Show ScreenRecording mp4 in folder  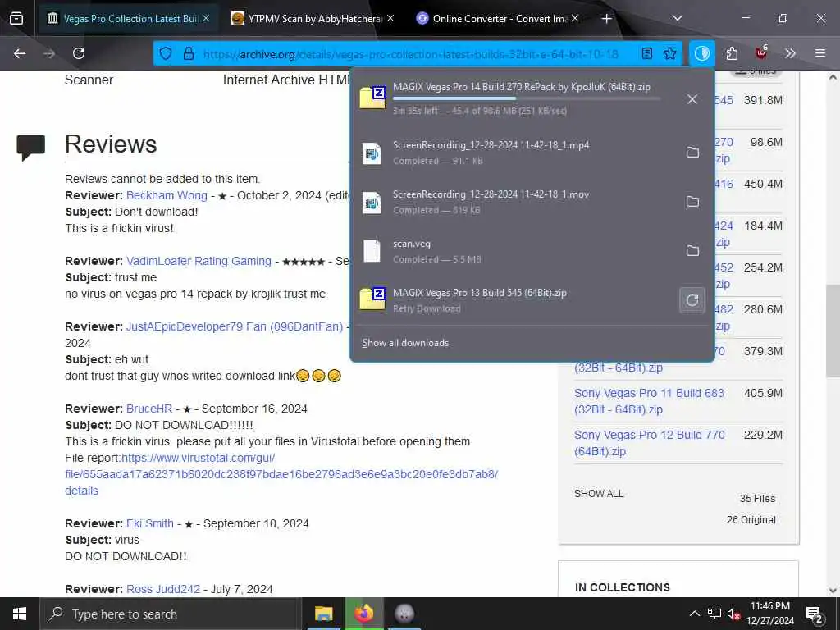[x=692, y=152]
